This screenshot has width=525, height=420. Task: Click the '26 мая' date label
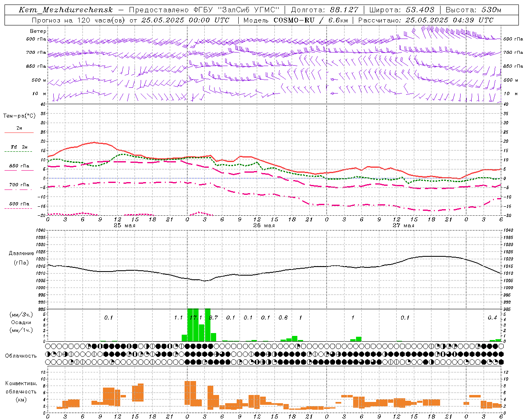264,226
